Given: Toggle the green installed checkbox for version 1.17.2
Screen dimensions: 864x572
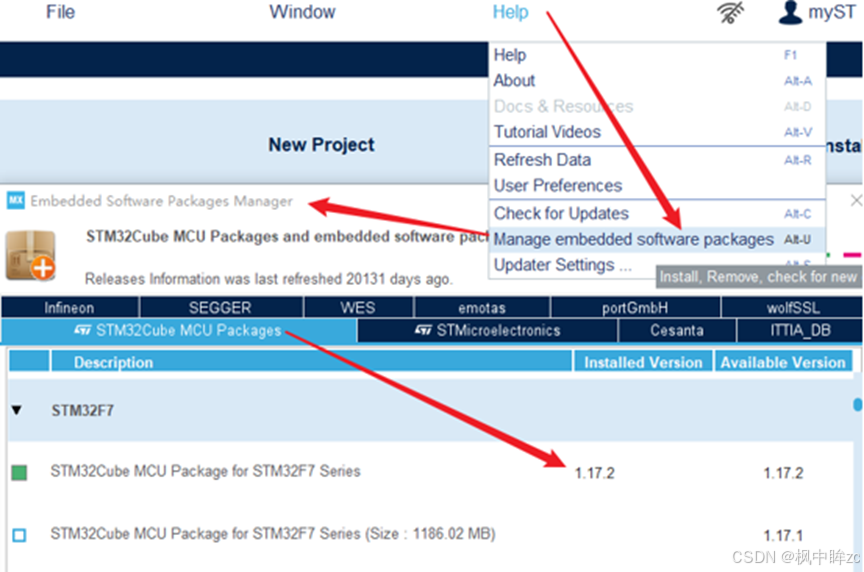Looking at the screenshot, I should point(19,472).
